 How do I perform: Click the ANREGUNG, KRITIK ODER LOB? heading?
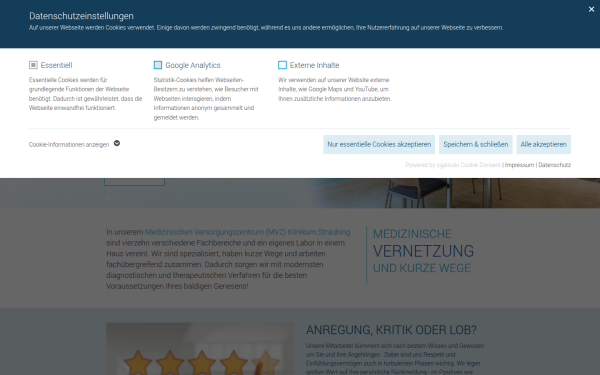coord(391,330)
